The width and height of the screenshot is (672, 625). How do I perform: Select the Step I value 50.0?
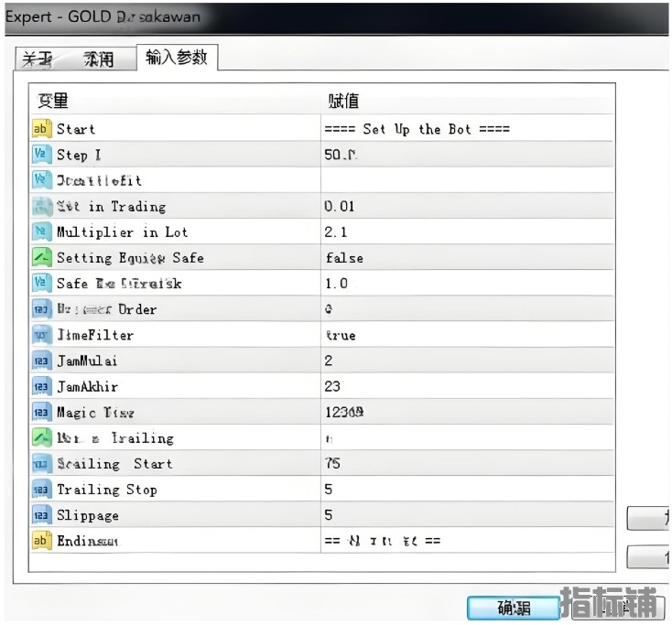coord(340,155)
